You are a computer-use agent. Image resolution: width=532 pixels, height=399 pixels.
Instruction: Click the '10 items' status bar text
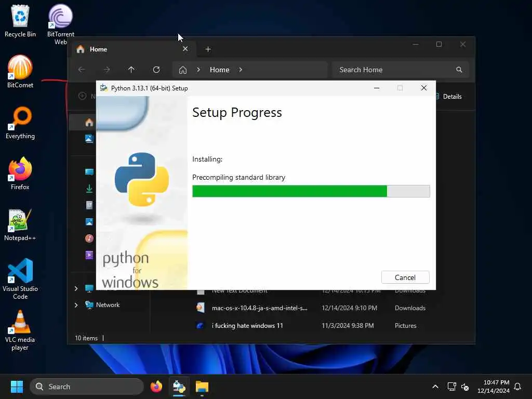click(86, 338)
